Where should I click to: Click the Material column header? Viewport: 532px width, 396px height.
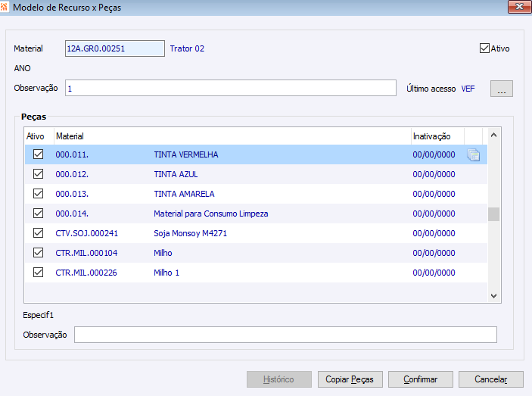(x=70, y=136)
